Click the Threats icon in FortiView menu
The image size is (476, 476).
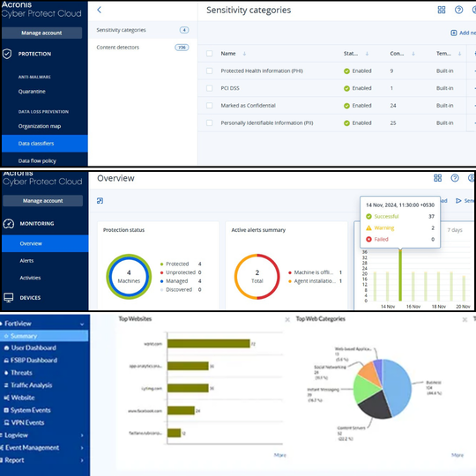coord(6,373)
